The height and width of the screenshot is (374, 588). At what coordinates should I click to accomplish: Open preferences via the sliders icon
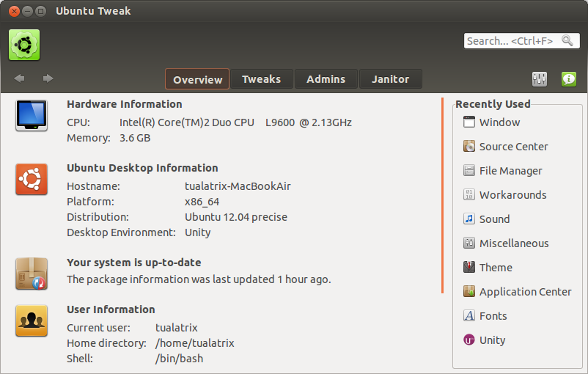click(x=540, y=79)
